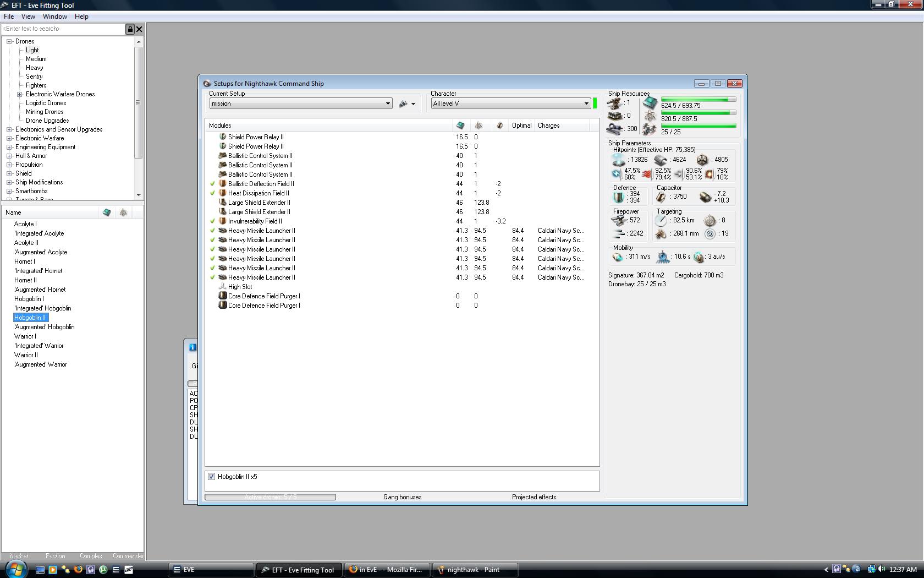Expand the Shield tree node
The width and height of the screenshot is (924, 578).
coord(9,173)
